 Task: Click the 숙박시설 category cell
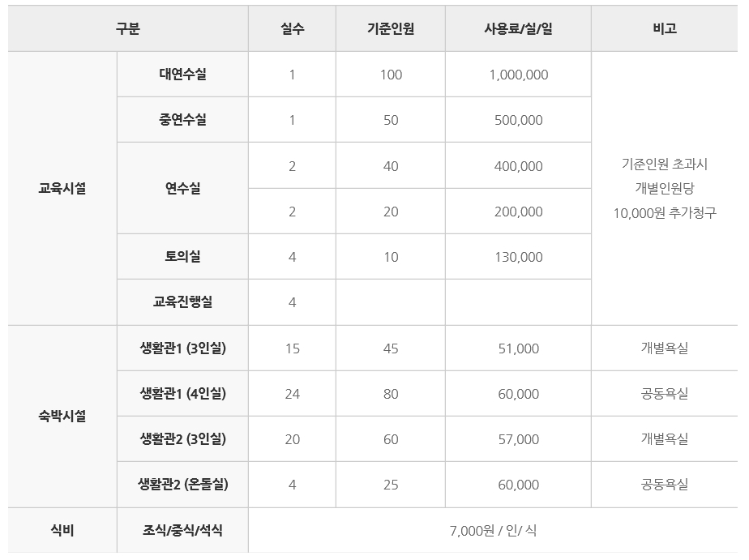(x=62, y=416)
